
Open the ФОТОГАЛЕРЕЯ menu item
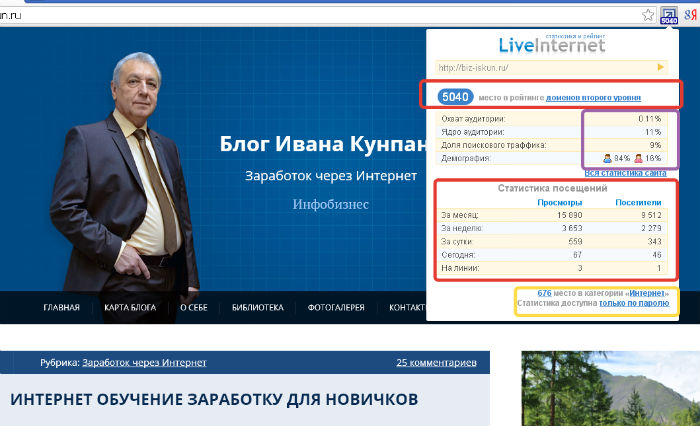click(336, 307)
